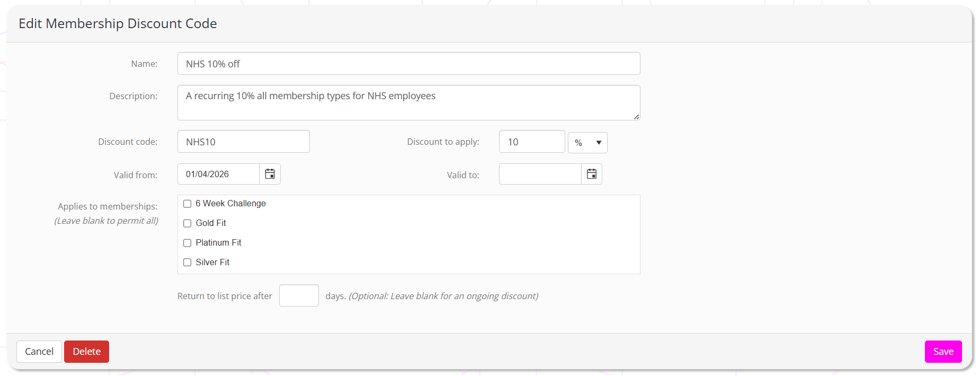
Task: Grab the Description resize handle
Action: [x=636, y=117]
